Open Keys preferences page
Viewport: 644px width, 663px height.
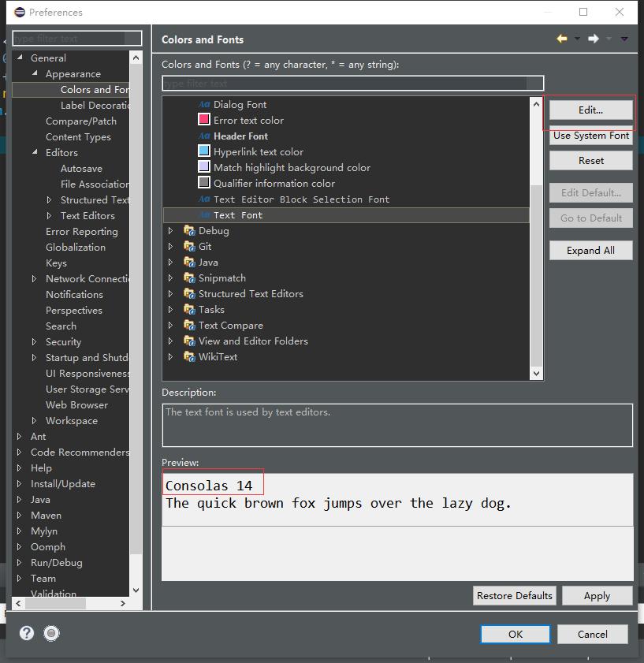pos(56,263)
